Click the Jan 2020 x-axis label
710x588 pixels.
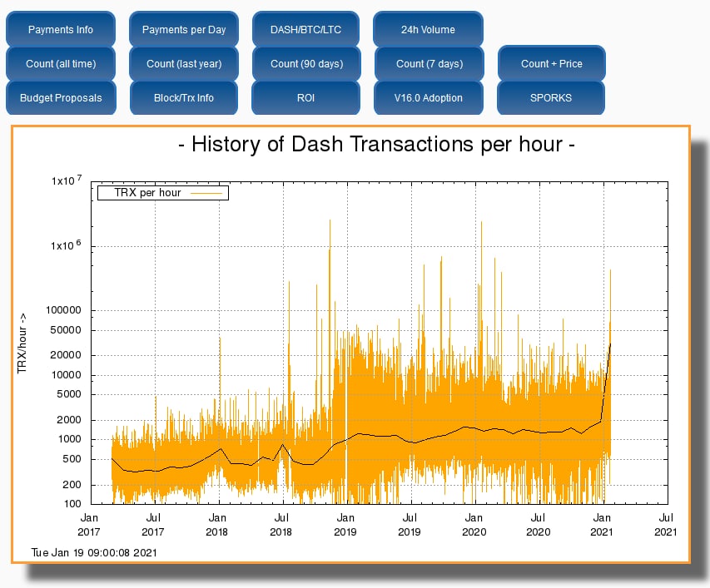(x=474, y=525)
